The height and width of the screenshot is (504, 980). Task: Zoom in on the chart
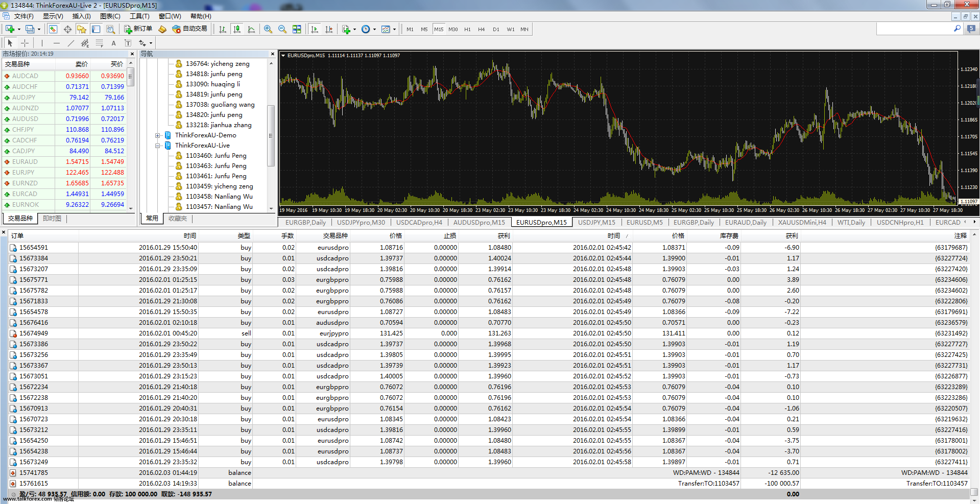(268, 29)
